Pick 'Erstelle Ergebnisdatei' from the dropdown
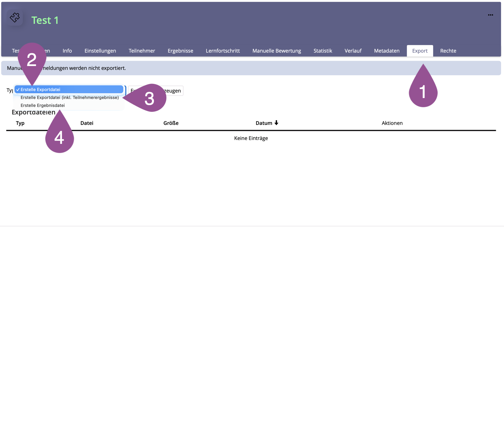This screenshot has width=504, height=438. point(42,105)
